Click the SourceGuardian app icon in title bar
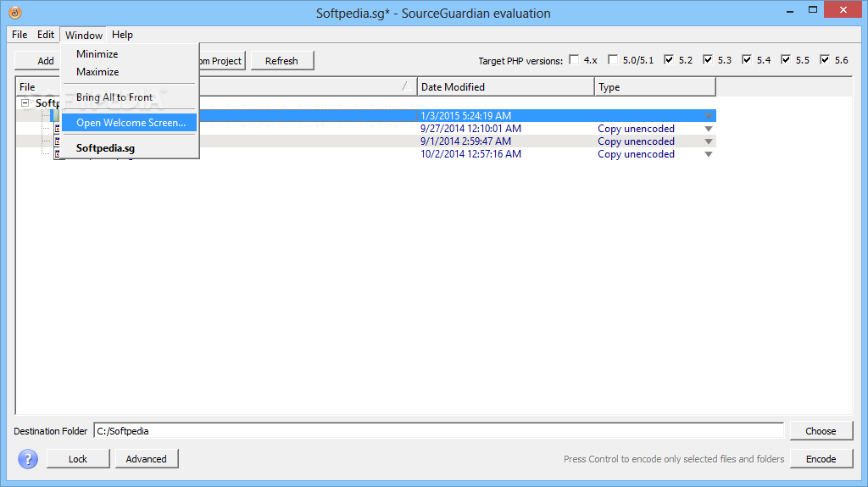868x487 pixels. (x=15, y=12)
